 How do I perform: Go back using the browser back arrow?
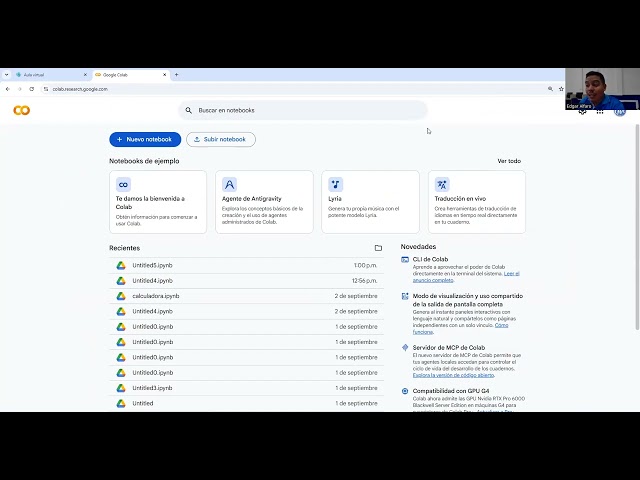8,89
